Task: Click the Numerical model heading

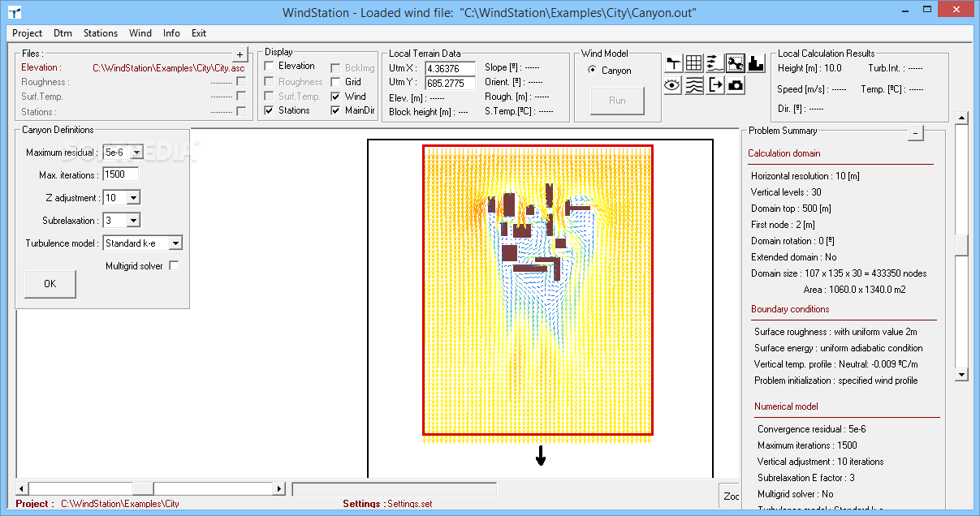Action: 786,406
